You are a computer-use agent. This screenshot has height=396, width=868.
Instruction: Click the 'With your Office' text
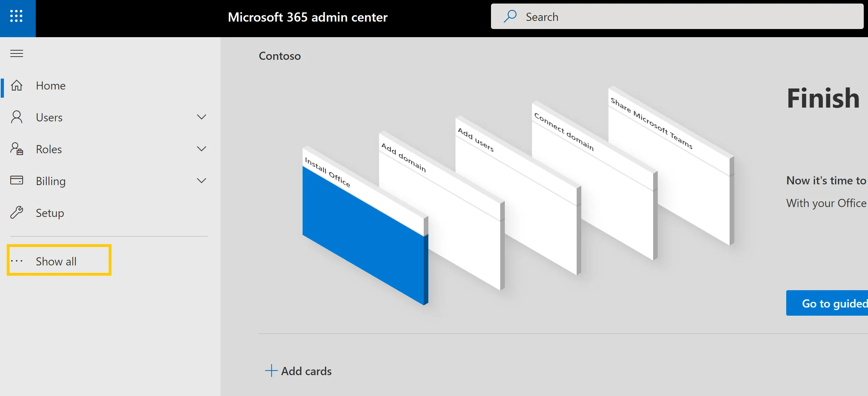pos(826,203)
